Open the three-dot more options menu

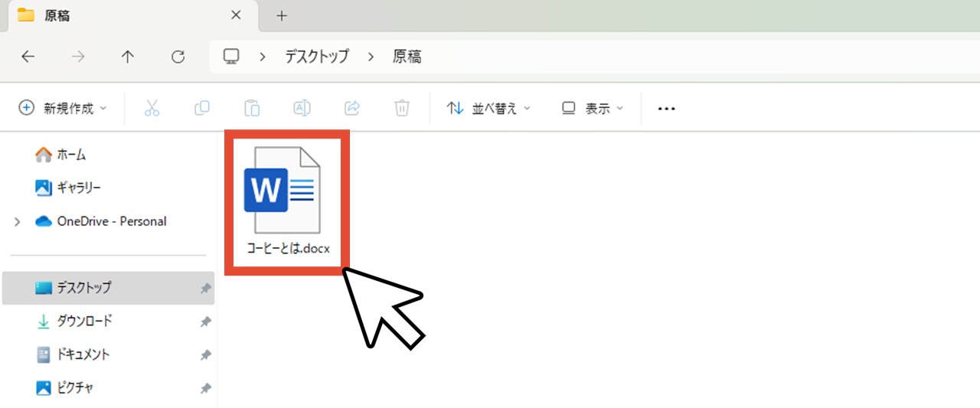[x=667, y=109]
